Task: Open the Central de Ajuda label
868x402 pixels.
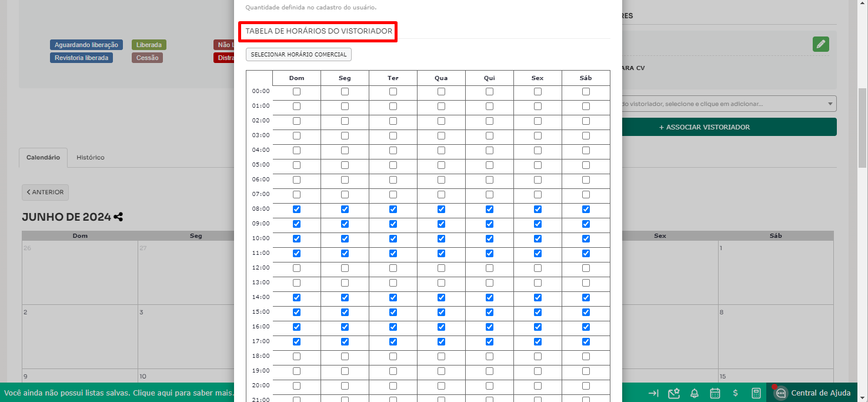Action: pyautogui.click(x=820, y=393)
